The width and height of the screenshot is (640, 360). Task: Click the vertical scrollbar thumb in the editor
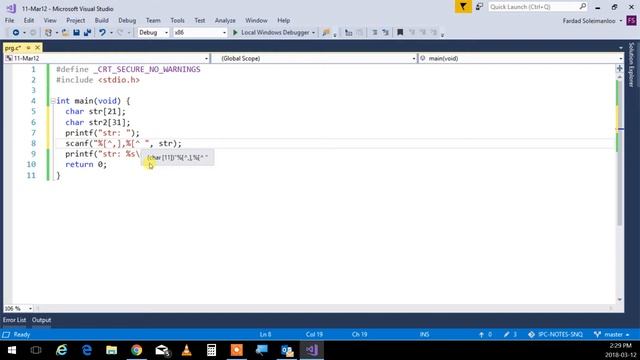tap(620, 152)
